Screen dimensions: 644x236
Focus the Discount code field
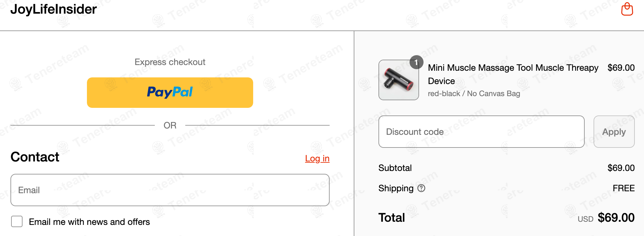click(481, 132)
